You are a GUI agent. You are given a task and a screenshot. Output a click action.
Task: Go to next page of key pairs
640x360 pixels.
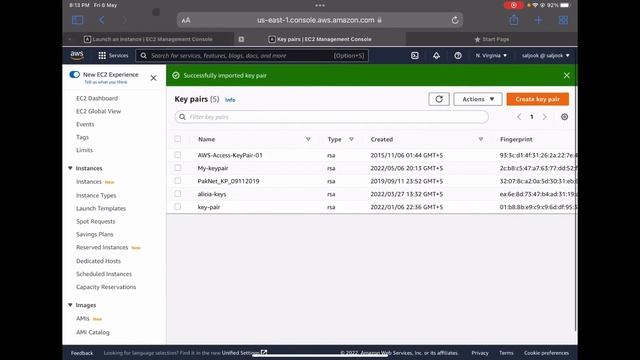tap(544, 117)
